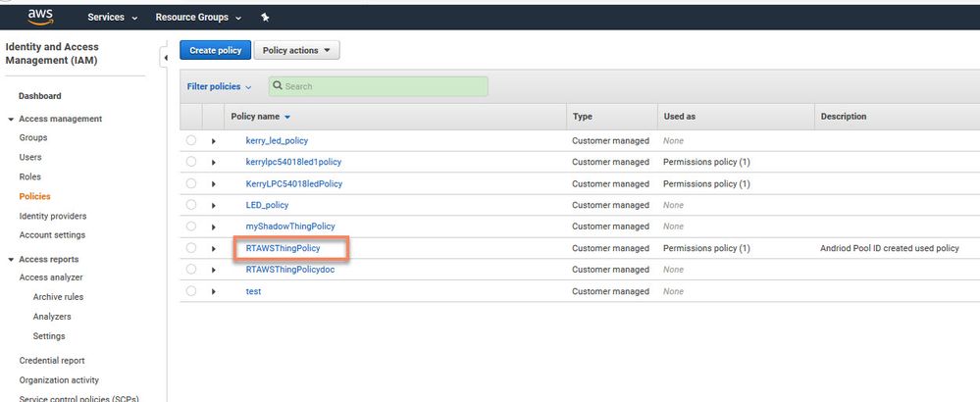Open the Services menu
Image resolution: width=980 pixels, height=402 pixels.
pos(113,18)
